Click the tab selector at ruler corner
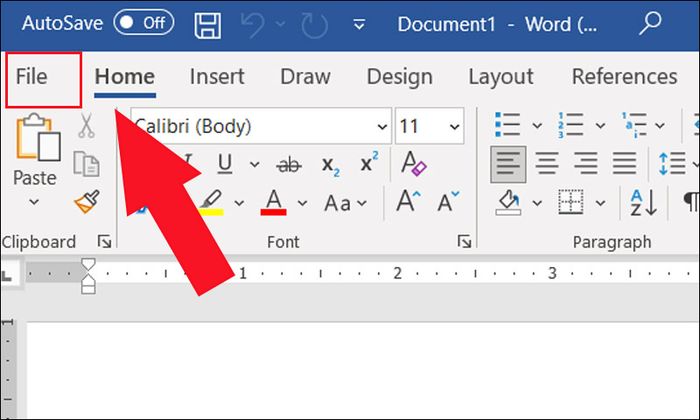Viewport: 700px width, 420px height. tap(7, 274)
